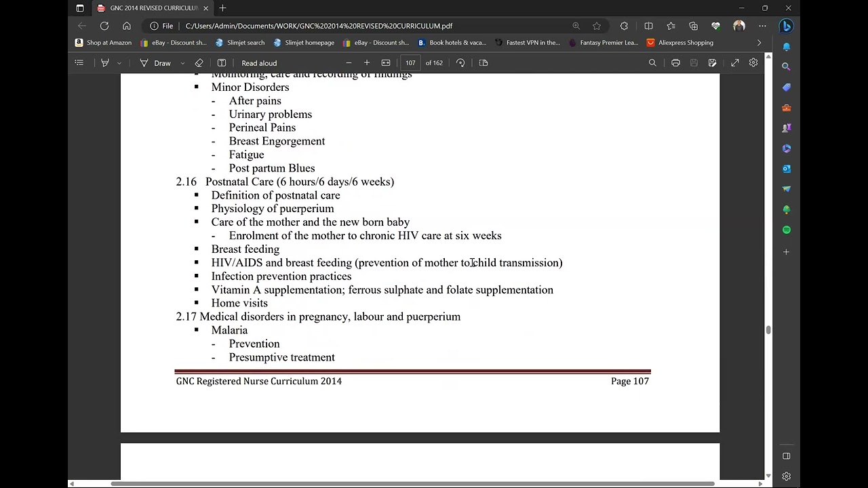Open Edge Settings and more menu
Screen dimensions: 868x488
[762, 26]
